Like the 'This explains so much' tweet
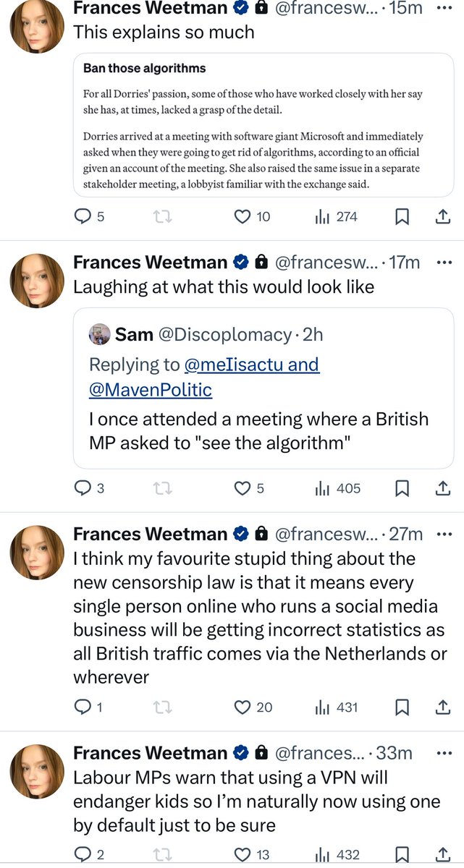This screenshot has height=868, width=464. point(243,216)
